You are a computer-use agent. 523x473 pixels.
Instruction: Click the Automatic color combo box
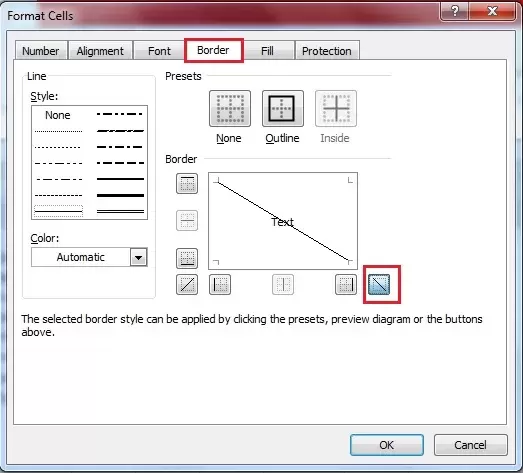pyautogui.click(x=89, y=257)
